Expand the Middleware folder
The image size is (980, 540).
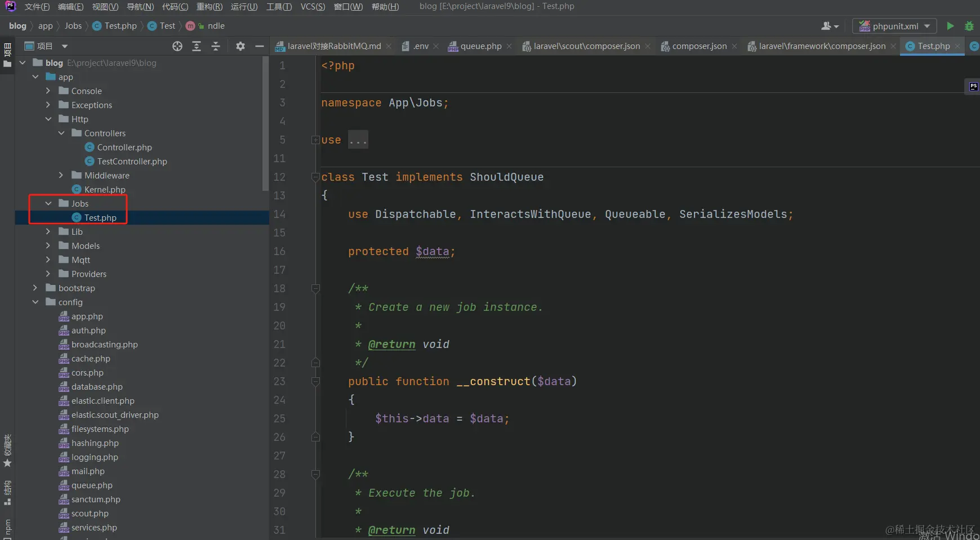tap(61, 176)
